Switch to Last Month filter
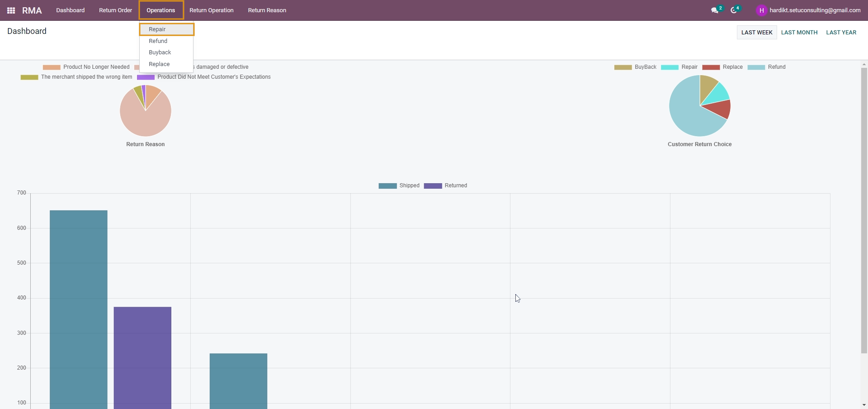This screenshot has width=868, height=409. pyautogui.click(x=799, y=33)
